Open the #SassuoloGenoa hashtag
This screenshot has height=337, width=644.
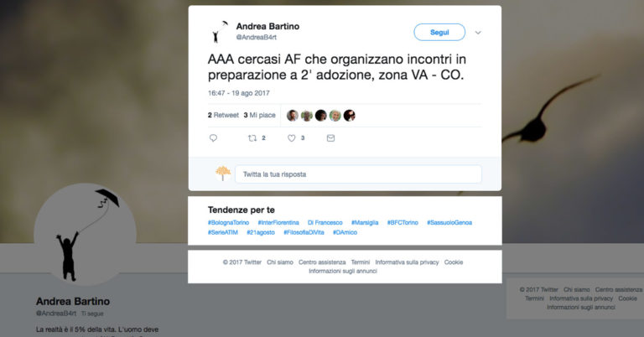coord(449,222)
